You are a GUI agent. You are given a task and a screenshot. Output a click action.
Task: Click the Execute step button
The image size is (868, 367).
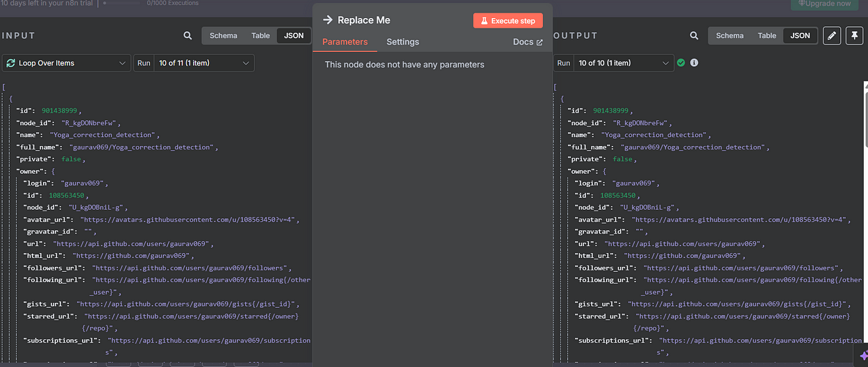tap(508, 21)
